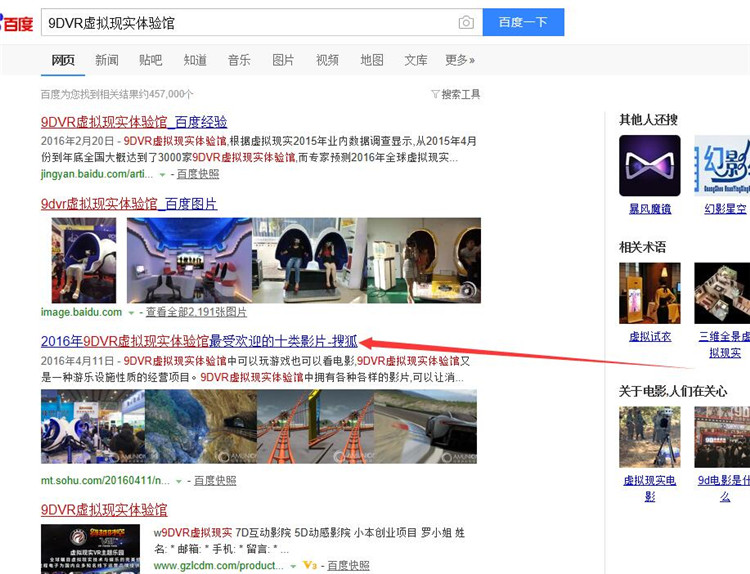The image size is (750, 574).
Task: Open the 搜索工具 filter tool
Action: click(x=455, y=94)
